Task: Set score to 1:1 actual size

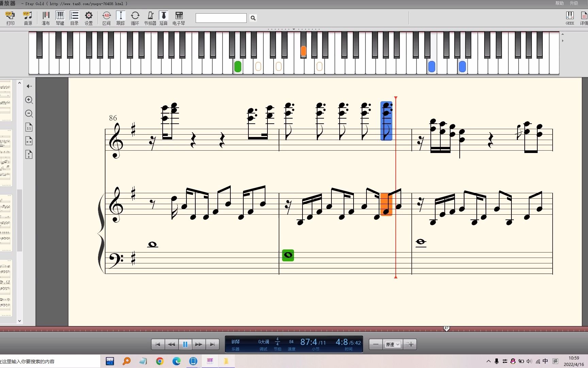Action: [x=29, y=127]
